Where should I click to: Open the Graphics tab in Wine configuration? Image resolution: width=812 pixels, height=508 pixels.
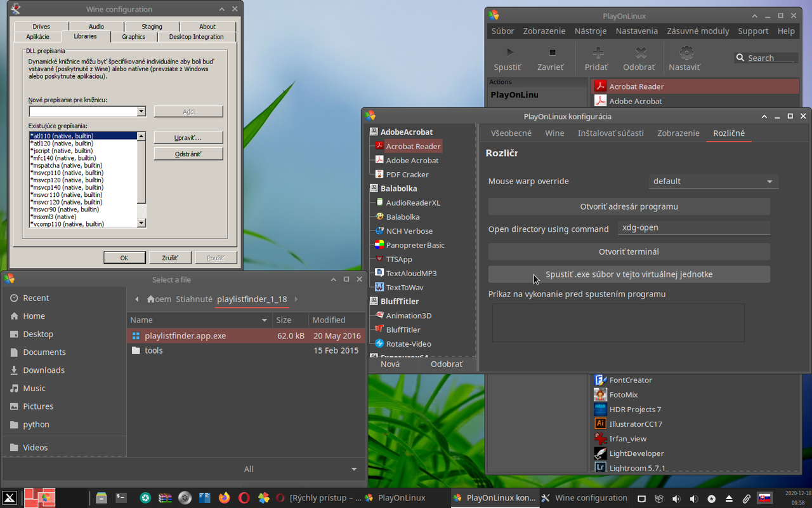134,37
